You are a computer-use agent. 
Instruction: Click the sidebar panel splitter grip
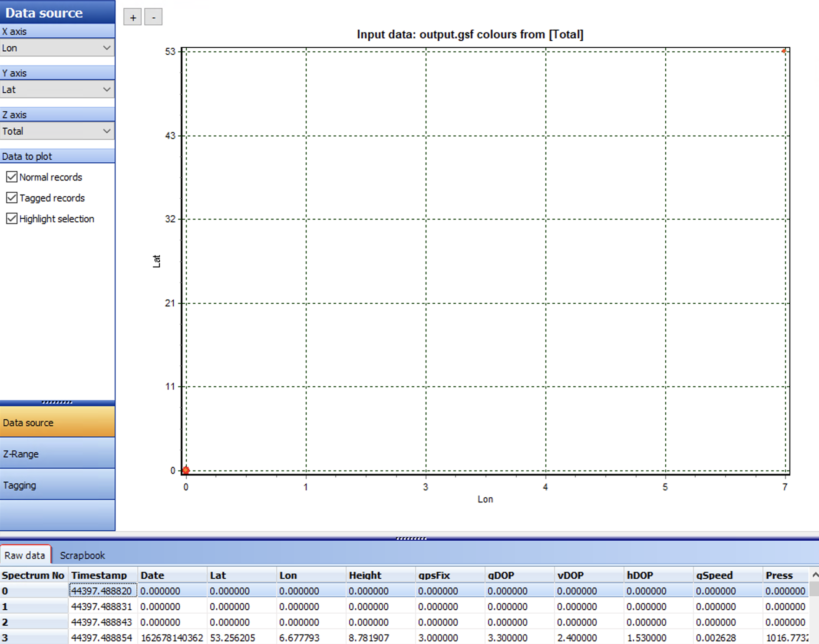tap(57, 402)
